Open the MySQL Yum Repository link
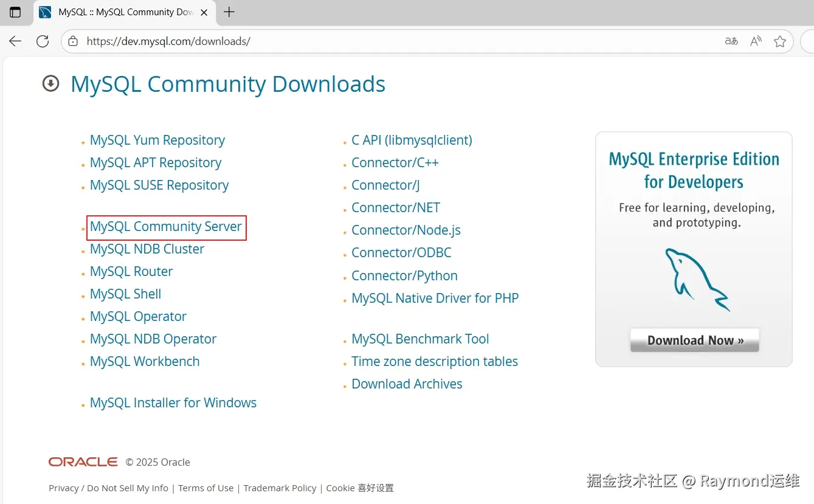 point(157,140)
